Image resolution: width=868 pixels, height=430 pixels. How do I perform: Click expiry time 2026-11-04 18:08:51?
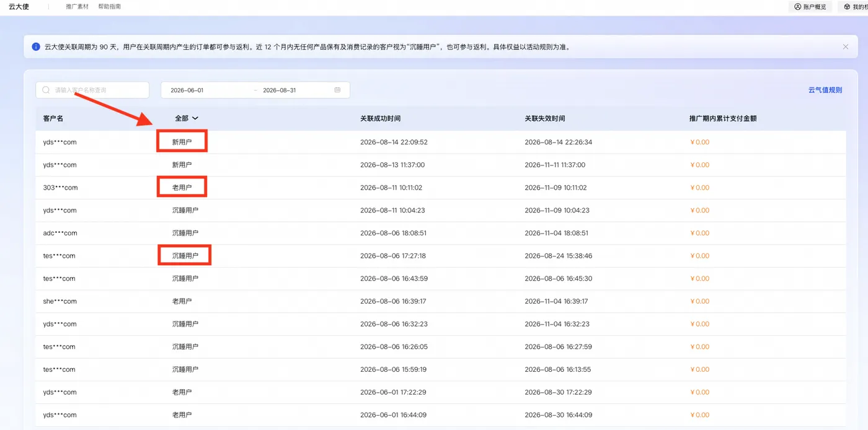click(556, 233)
